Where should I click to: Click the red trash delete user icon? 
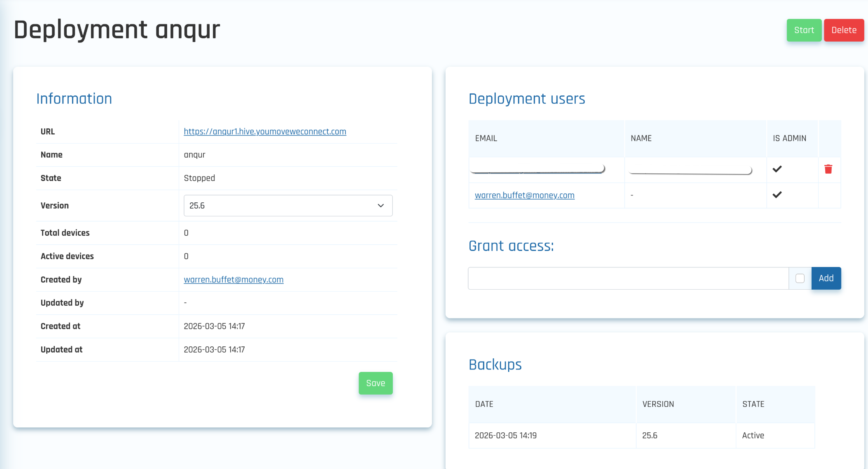[x=828, y=169]
